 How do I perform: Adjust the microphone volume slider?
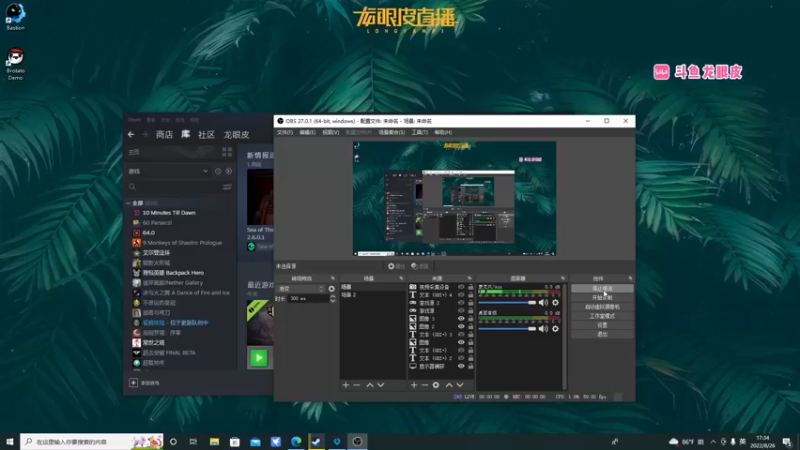pyautogui.click(x=507, y=303)
